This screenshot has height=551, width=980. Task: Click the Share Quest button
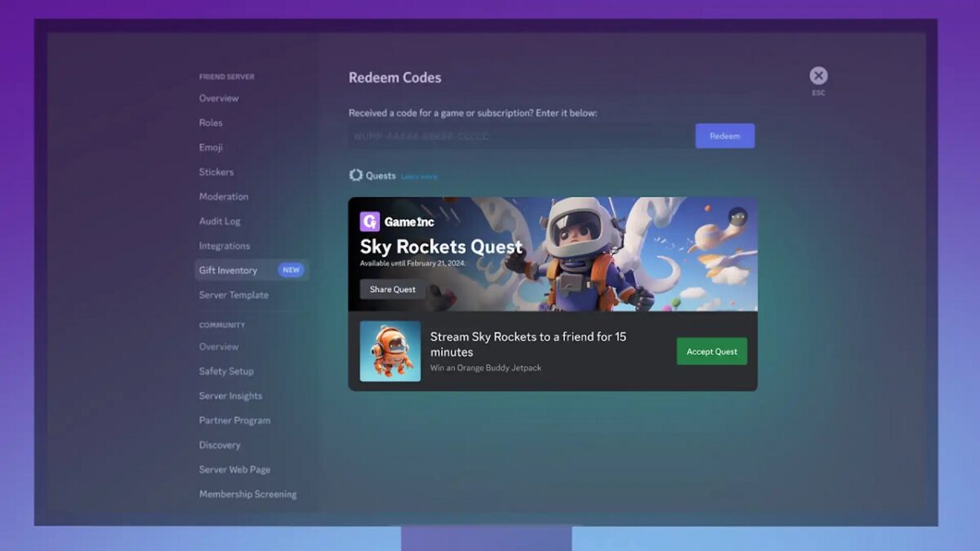392,289
